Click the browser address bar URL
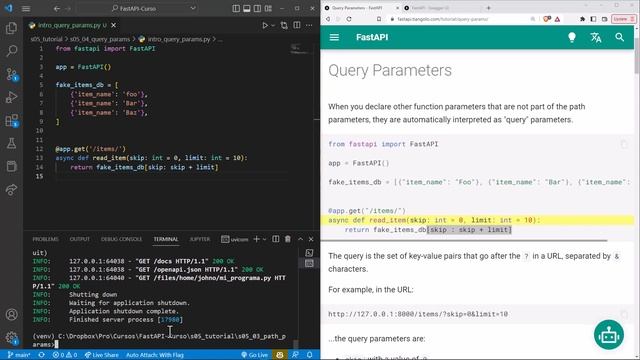This screenshot has height=360, width=640. pyautogui.click(x=443, y=19)
